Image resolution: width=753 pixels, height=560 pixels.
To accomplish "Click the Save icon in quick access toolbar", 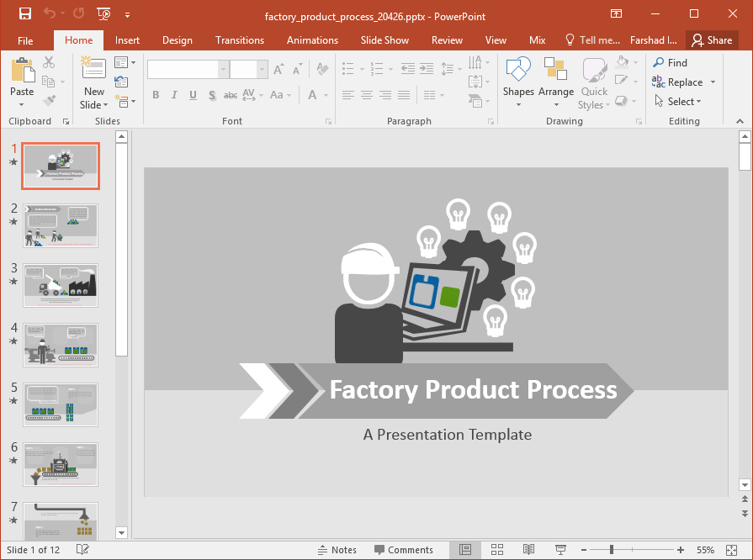I will pyautogui.click(x=24, y=13).
